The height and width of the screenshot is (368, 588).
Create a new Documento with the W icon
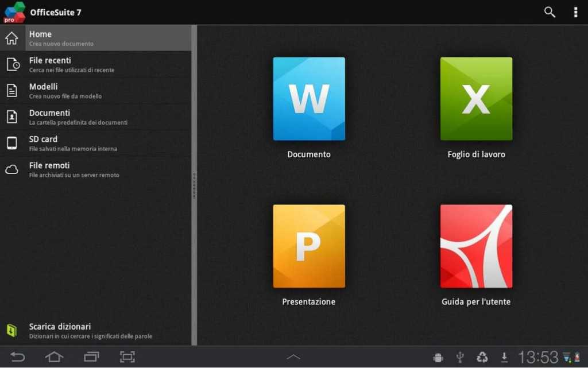point(309,99)
